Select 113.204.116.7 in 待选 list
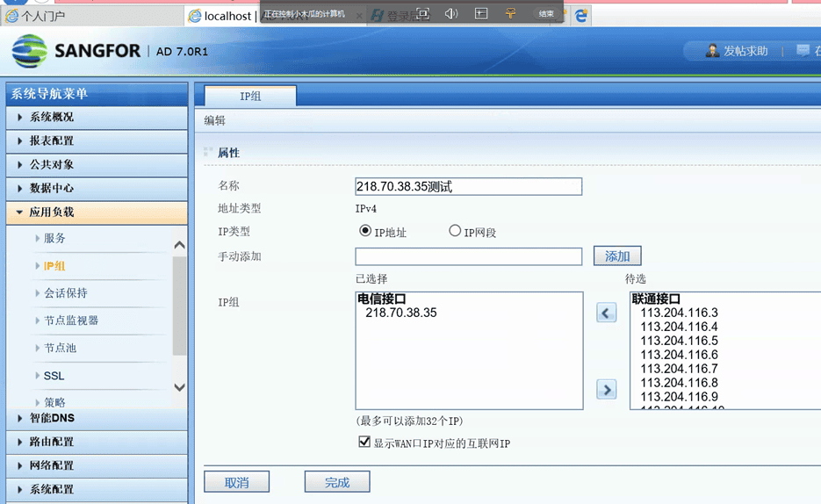The image size is (821, 504). [679, 369]
